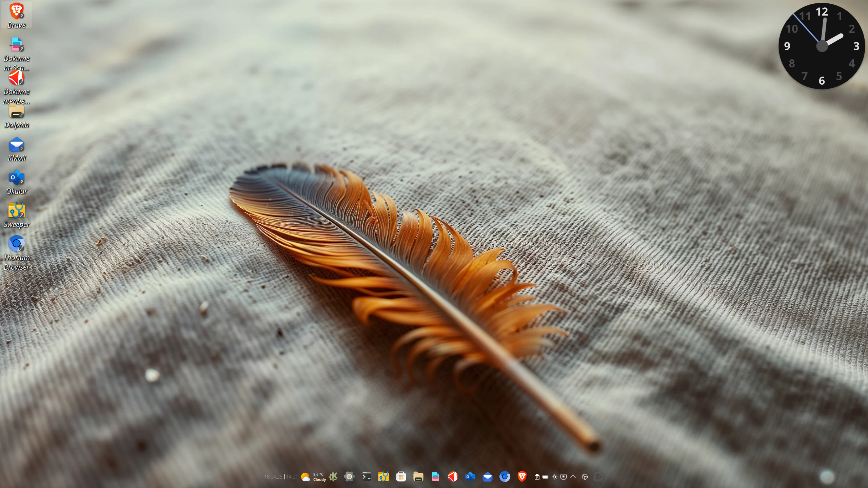Click the network tray indicator

564,477
